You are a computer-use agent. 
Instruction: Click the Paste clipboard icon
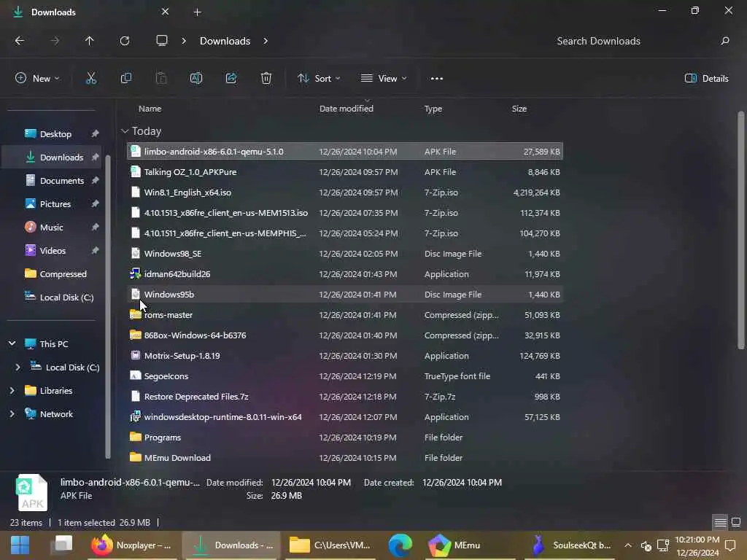(161, 79)
